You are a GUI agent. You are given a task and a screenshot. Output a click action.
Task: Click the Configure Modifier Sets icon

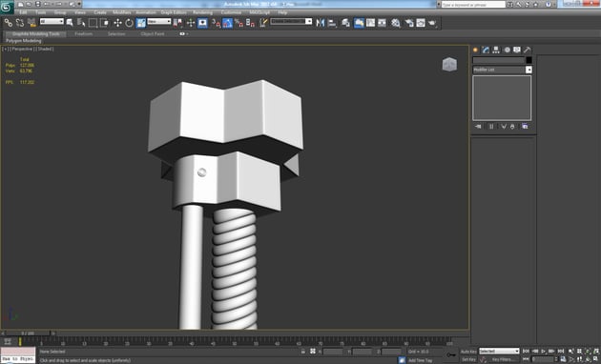point(525,127)
